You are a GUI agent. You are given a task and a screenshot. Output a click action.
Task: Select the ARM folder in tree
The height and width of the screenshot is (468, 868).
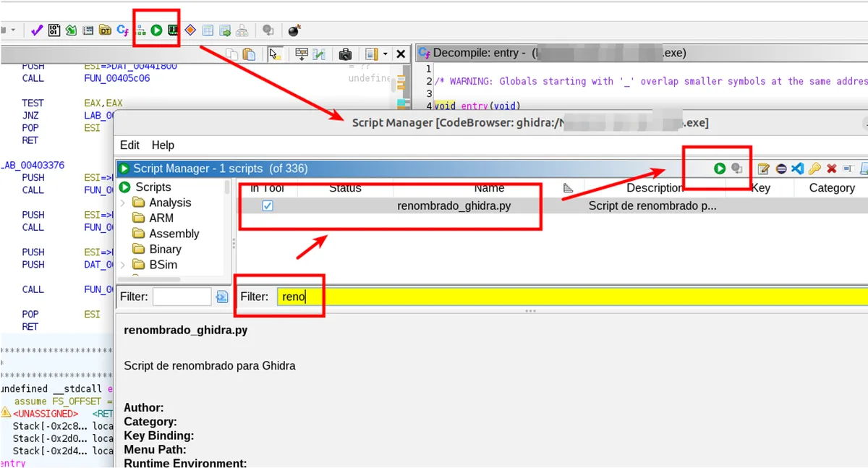pos(161,218)
